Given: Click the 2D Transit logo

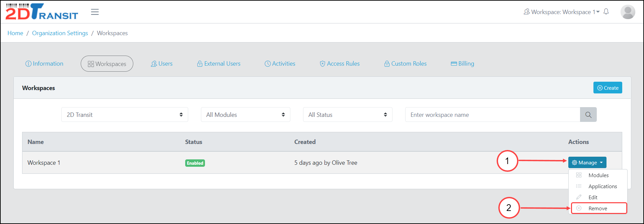Looking at the screenshot, I should tap(42, 12).
